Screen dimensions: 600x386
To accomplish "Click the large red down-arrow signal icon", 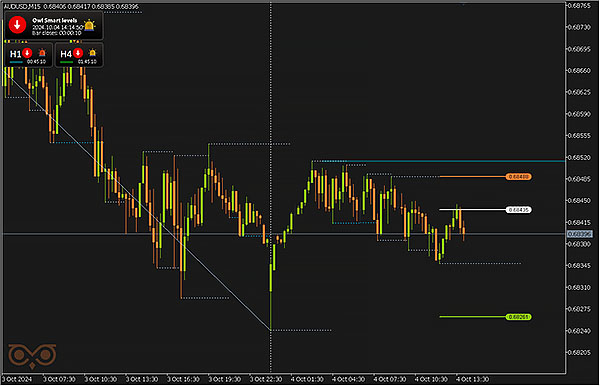I will pos(17,25).
